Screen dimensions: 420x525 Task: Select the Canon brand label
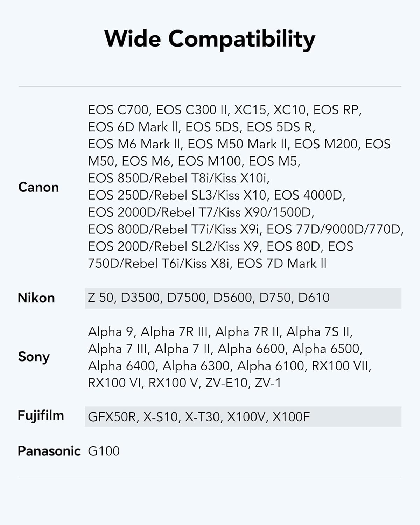click(38, 187)
